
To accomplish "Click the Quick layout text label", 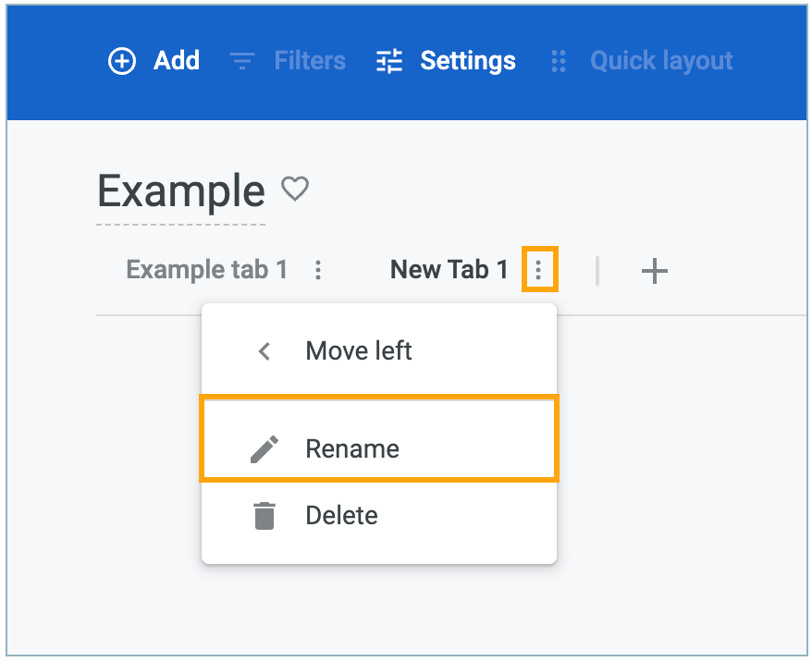I will tap(661, 62).
